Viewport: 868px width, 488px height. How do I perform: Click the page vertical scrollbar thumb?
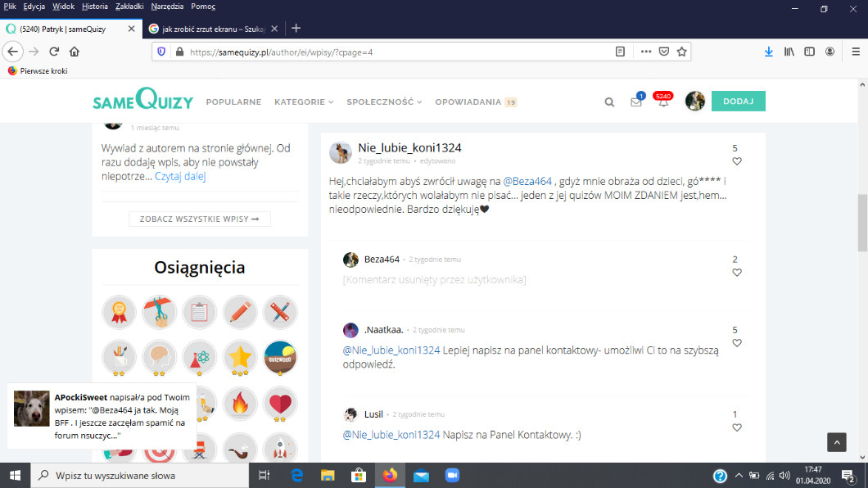click(861, 223)
